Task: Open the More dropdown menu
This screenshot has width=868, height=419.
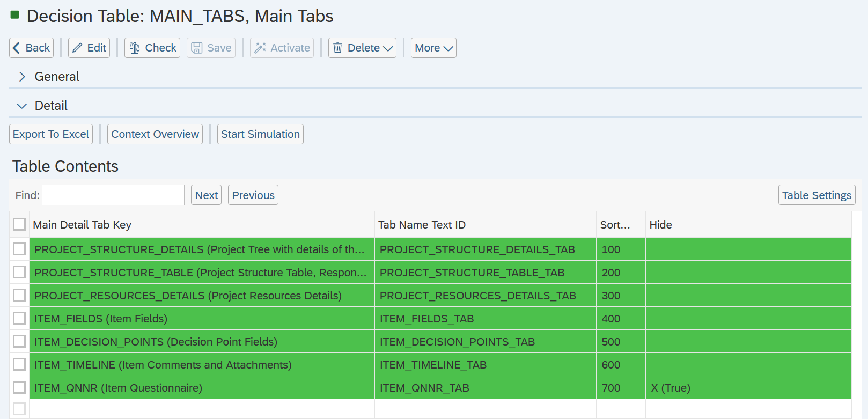Action: click(433, 48)
